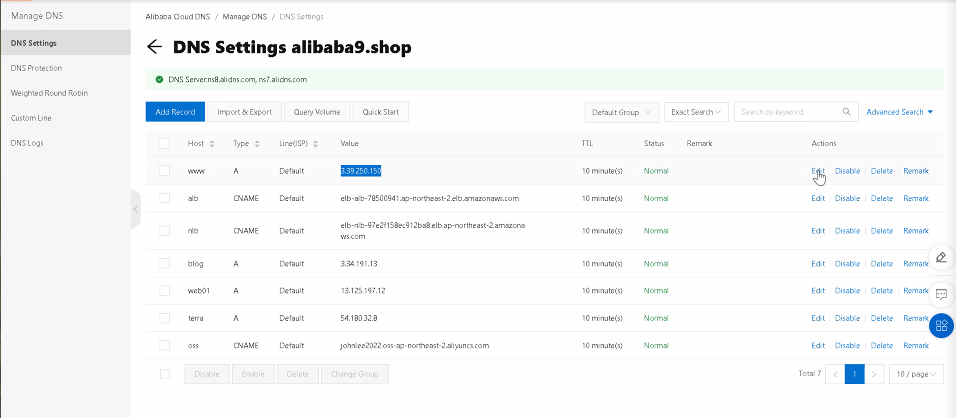Open the 10 / page size dropdown
The height and width of the screenshot is (418, 956).
916,374
